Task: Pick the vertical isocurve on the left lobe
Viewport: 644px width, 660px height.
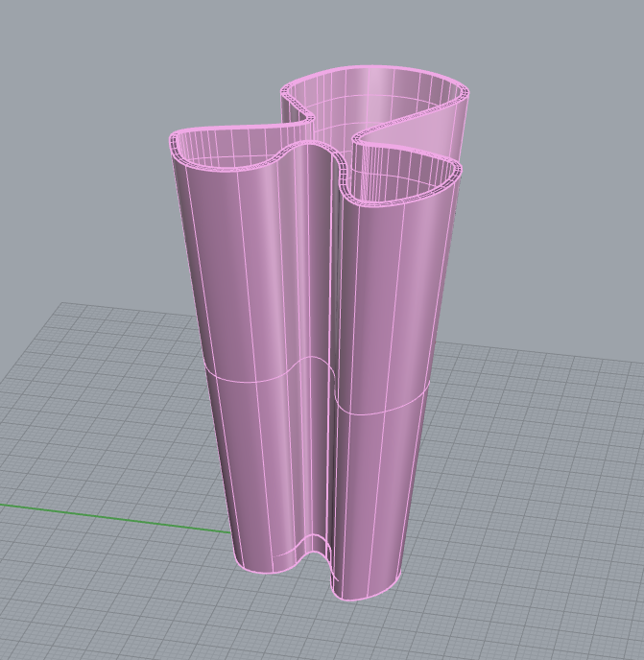Action: click(251, 288)
